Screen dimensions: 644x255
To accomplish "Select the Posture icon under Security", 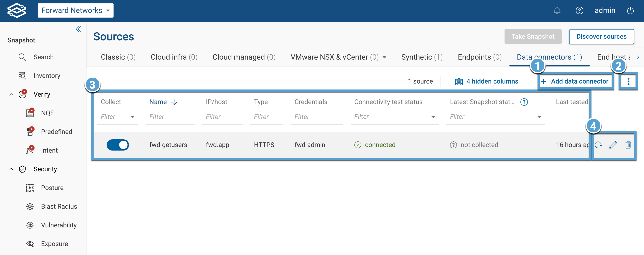I will pyautogui.click(x=30, y=188).
